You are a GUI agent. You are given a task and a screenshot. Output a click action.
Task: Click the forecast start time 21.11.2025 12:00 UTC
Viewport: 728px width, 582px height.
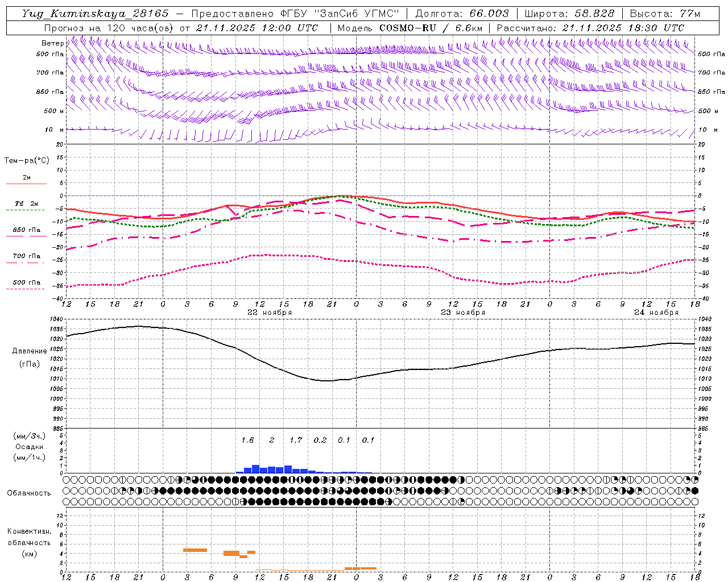[x=257, y=28]
